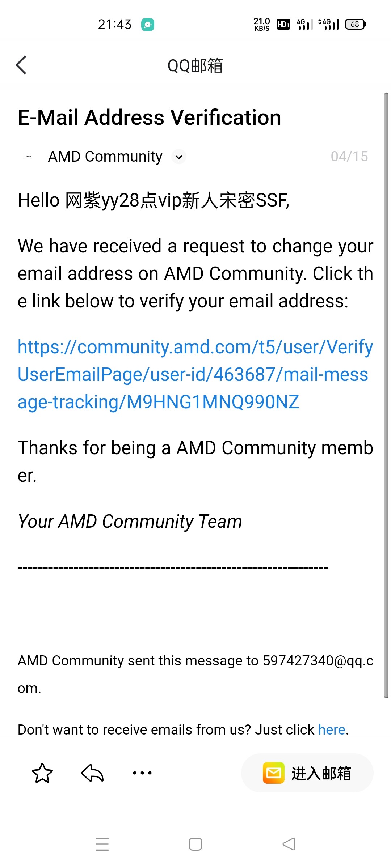Viewport: 391px width, 868px height.
Task: Tap the AMD sender avatar logo
Action: [28, 157]
